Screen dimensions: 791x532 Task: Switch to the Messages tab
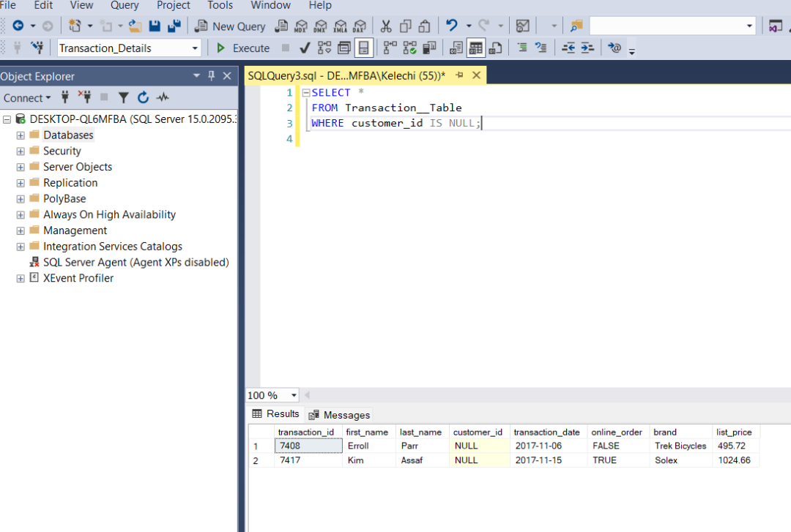point(340,415)
